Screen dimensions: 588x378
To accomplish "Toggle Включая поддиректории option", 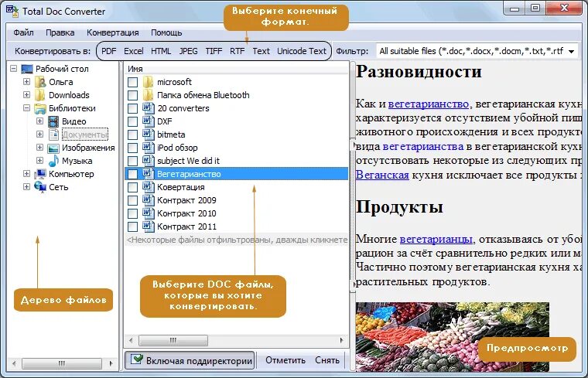I will (190, 360).
